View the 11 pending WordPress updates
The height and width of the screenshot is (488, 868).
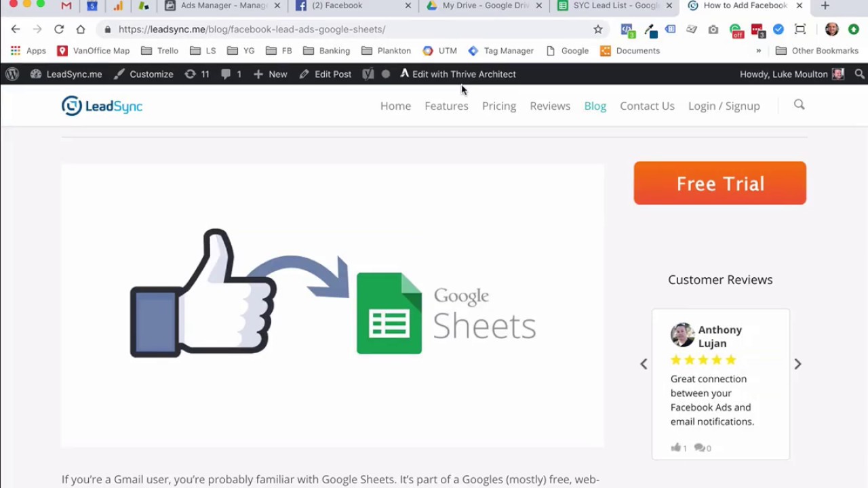pyautogui.click(x=197, y=74)
